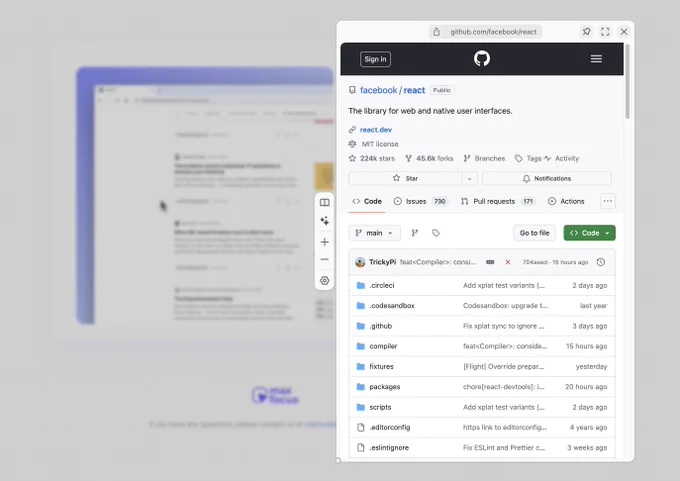Open the main branch selector dropdown

pos(374,233)
